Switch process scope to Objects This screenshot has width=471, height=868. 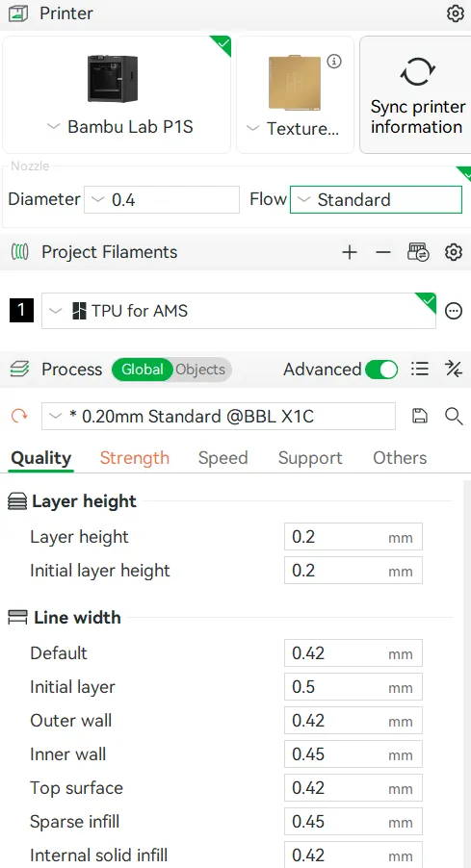200,370
